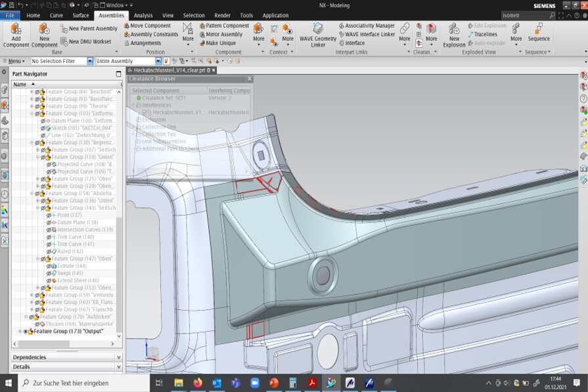This screenshot has width=588, height=392.
Task: Toggle checkbox for Thicken (169) feature
Action: point(37,324)
